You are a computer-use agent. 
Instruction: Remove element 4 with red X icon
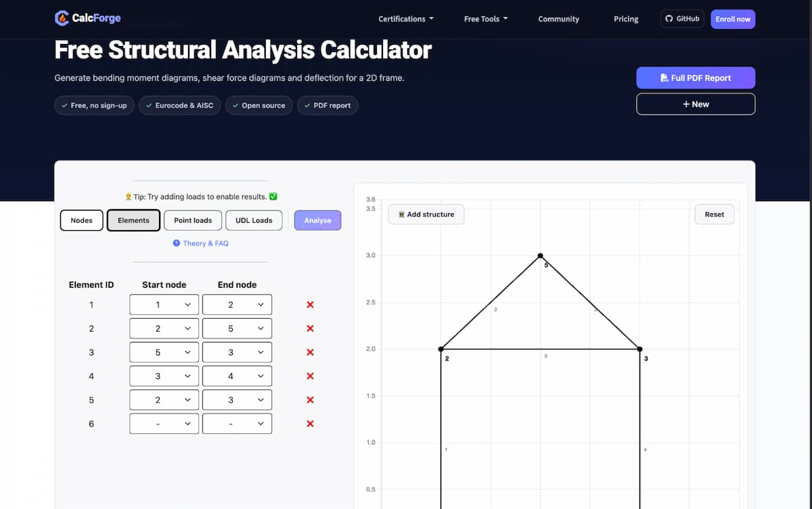[x=310, y=376]
